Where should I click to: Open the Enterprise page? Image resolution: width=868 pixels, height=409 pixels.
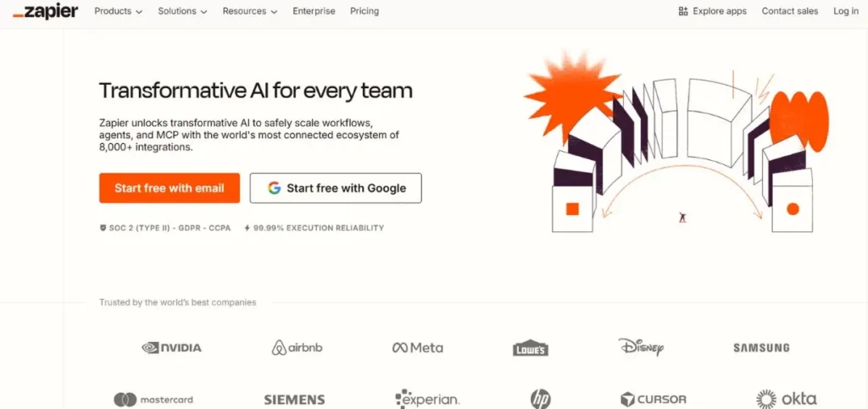coord(314,11)
